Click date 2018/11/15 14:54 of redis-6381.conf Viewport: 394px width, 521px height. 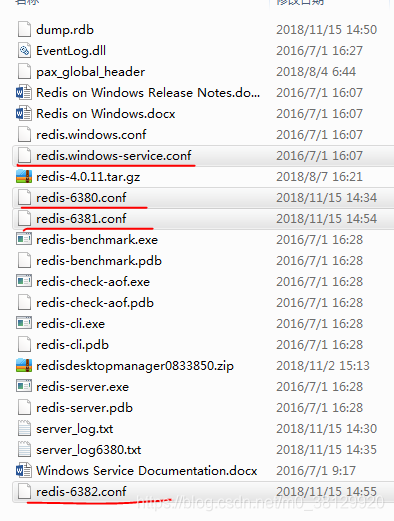pos(327,219)
